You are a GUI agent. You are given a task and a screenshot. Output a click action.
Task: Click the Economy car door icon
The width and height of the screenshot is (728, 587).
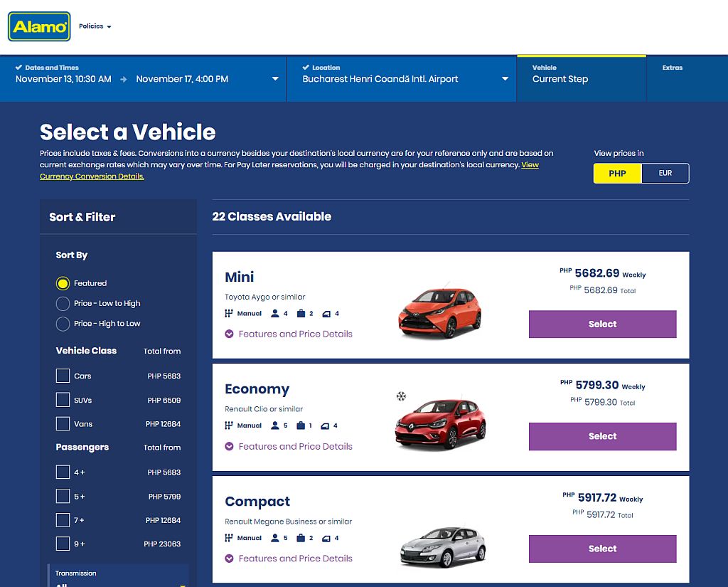click(325, 426)
